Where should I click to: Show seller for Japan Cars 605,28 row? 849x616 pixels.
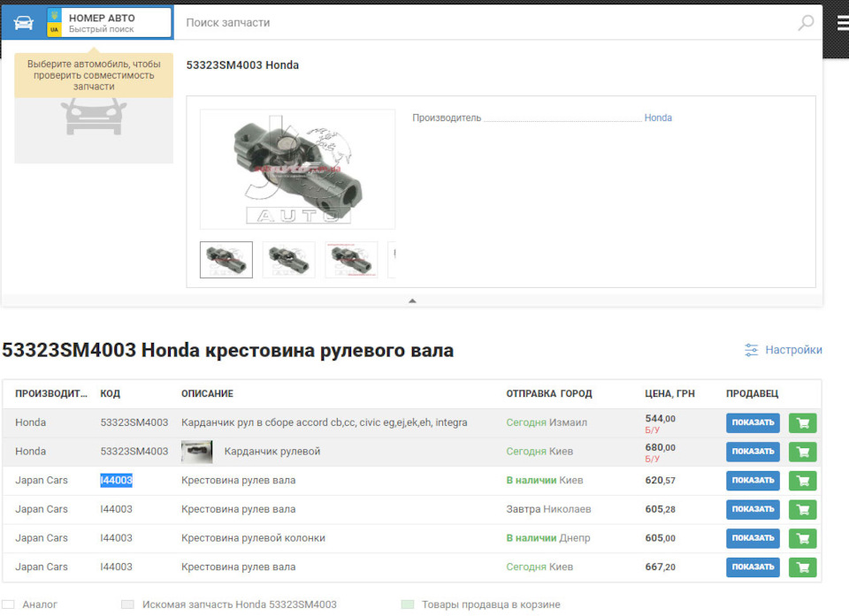[753, 509]
